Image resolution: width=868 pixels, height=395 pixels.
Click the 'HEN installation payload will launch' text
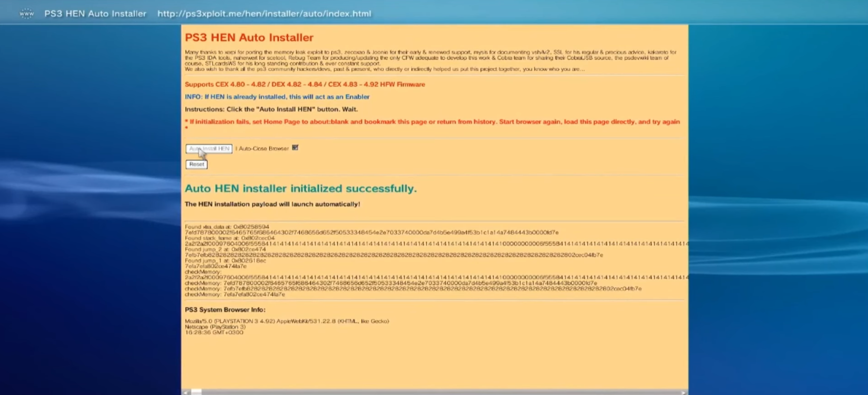tap(272, 204)
